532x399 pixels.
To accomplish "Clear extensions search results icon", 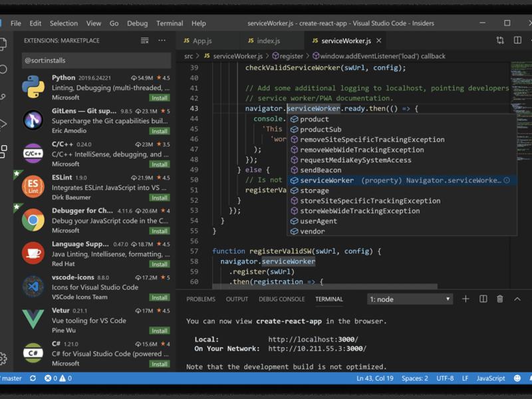I will 144,41.
